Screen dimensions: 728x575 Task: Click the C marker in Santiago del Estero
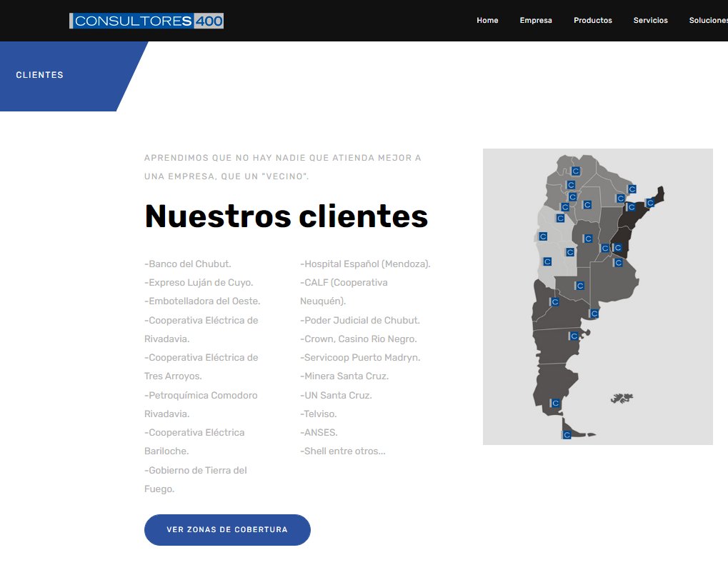[x=587, y=205]
